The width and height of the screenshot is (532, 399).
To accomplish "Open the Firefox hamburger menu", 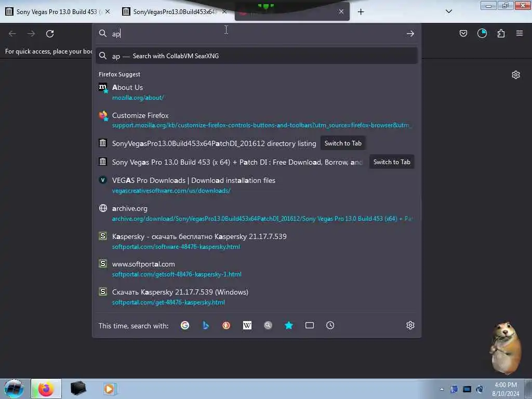I will [520, 33].
